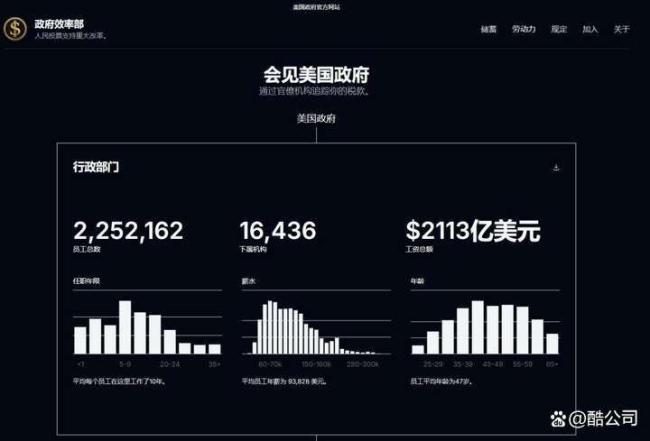Open the 政府效率部 site title link
The image size is (650, 441).
(59, 24)
